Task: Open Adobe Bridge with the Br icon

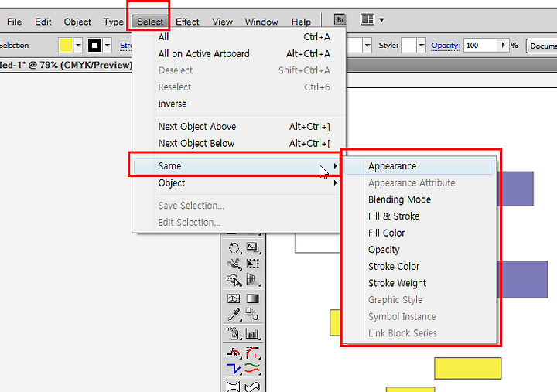Action: [340, 19]
